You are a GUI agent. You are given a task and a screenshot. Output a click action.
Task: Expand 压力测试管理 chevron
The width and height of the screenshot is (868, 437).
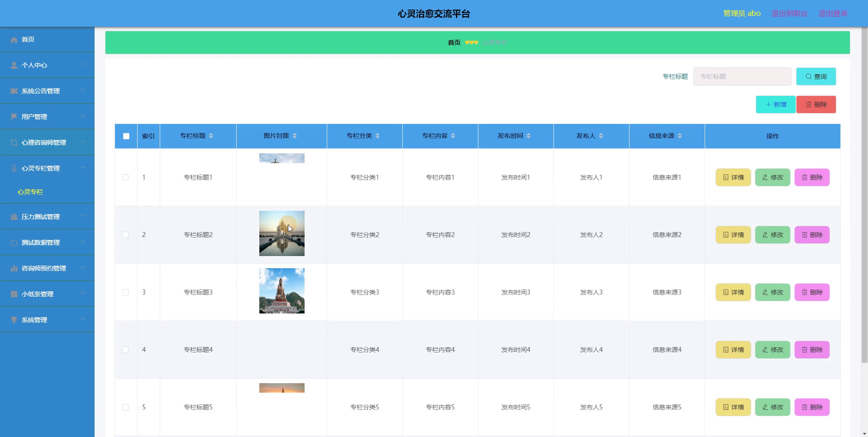[x=83, y=216]
